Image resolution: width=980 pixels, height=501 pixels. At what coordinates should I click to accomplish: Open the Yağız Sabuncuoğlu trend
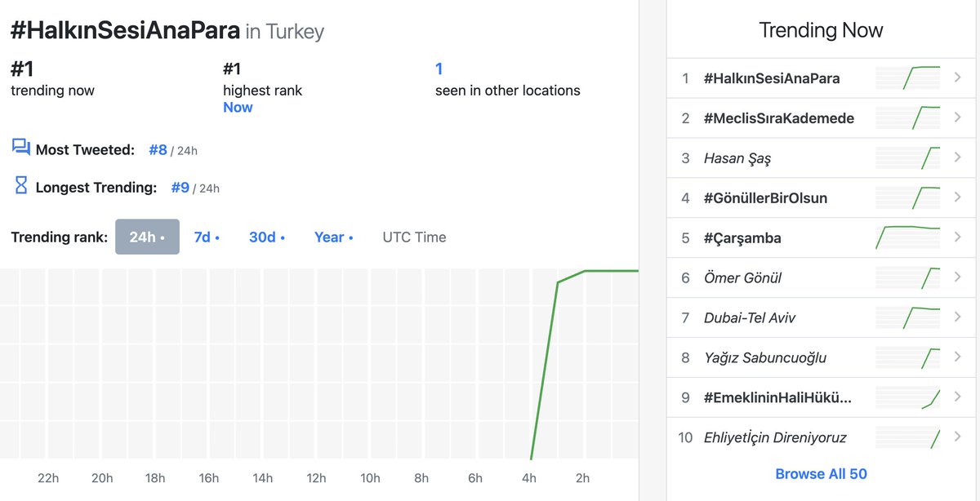point(765,358)
